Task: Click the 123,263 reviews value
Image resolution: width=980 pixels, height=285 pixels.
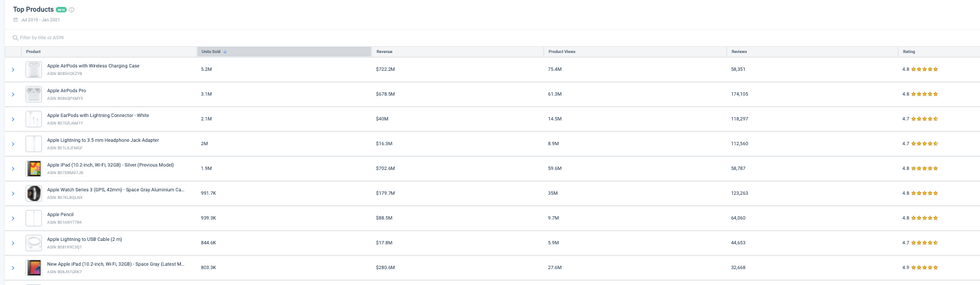Action: pyautogui.click(x=740, y=193)
